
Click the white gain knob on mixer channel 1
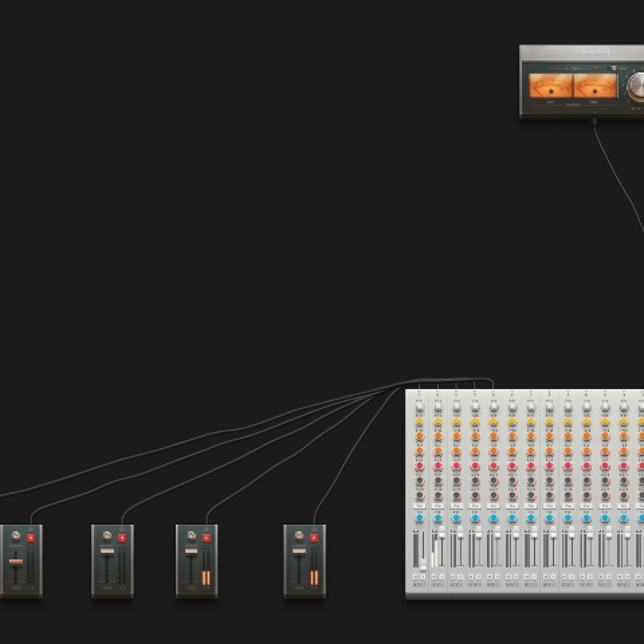coord(419,407)
